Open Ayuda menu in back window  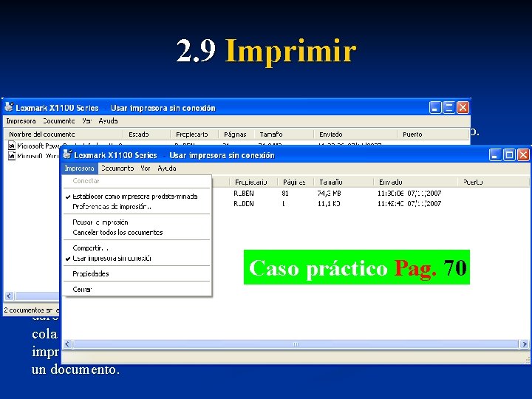(x=108, y=120)
